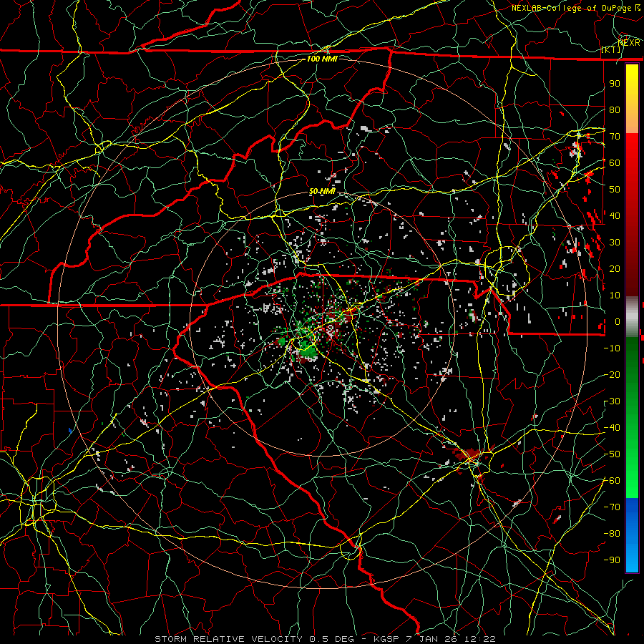Image resolution: width=644 pixels, height=644 pixels.
Task: Click the "NEXLAB-College of DuPage" header text
Action: tap(572, 8)
